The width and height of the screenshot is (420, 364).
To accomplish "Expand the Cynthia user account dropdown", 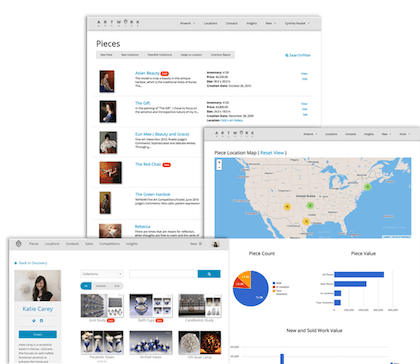I will coord(297,23).
